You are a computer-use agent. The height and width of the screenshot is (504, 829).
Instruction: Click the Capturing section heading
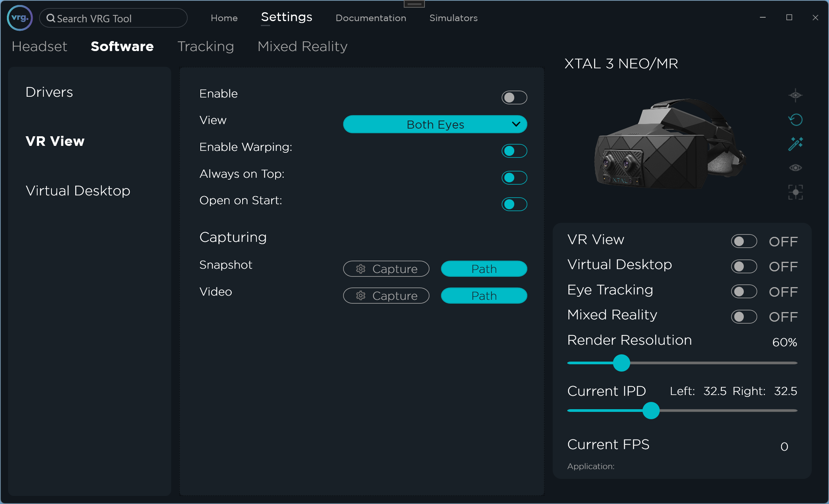point(233,237)
